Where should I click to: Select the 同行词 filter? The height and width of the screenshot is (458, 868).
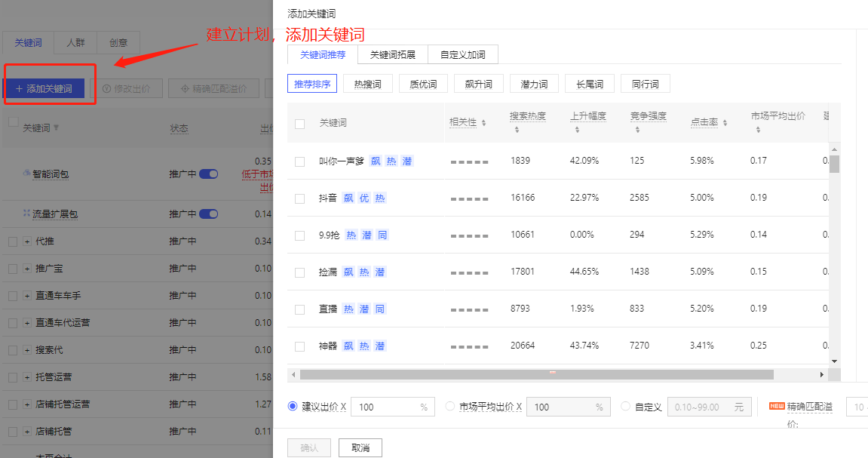point(646,85)
